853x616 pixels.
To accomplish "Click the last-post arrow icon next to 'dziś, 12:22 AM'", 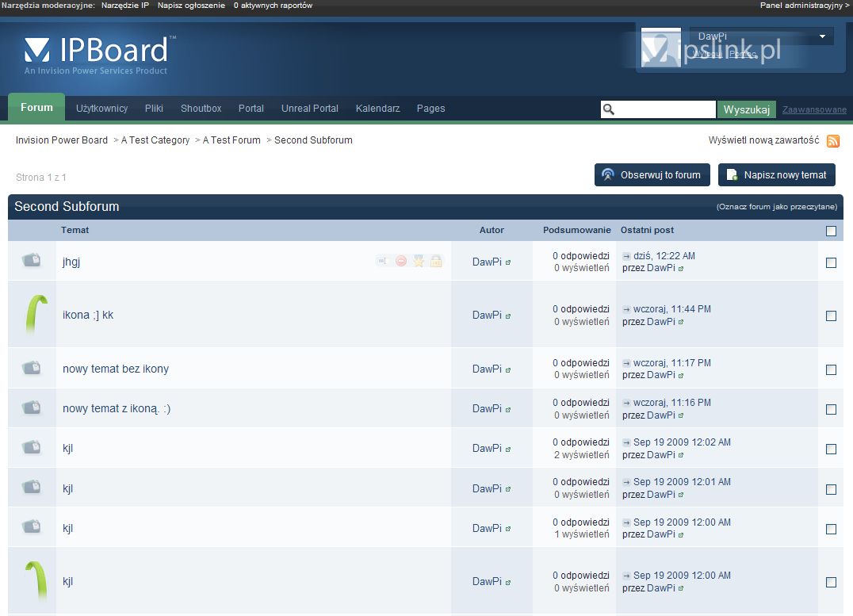I will [x=626, y=256].
